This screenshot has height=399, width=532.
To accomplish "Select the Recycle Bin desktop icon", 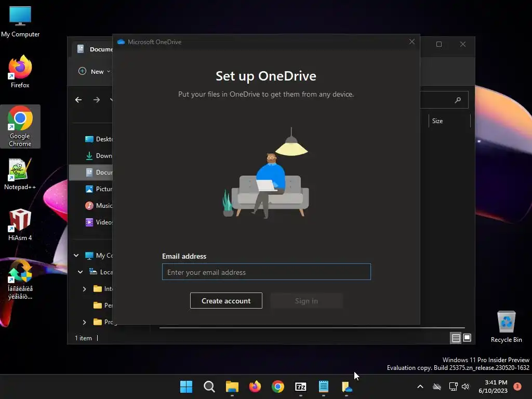I will coord(506,327).
